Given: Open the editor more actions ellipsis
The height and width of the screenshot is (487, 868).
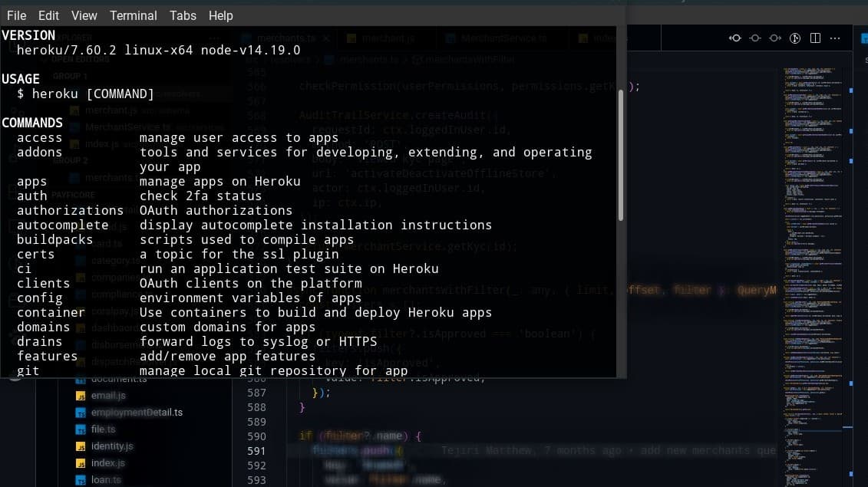Looking at the screenshot, I should coord(836,38).
